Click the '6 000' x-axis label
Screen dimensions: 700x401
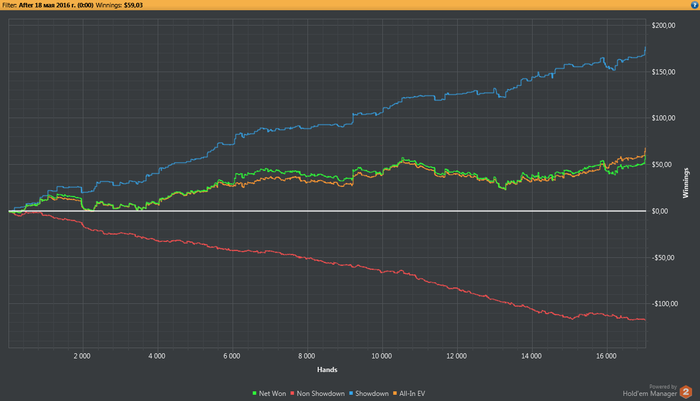click(232, 356)
